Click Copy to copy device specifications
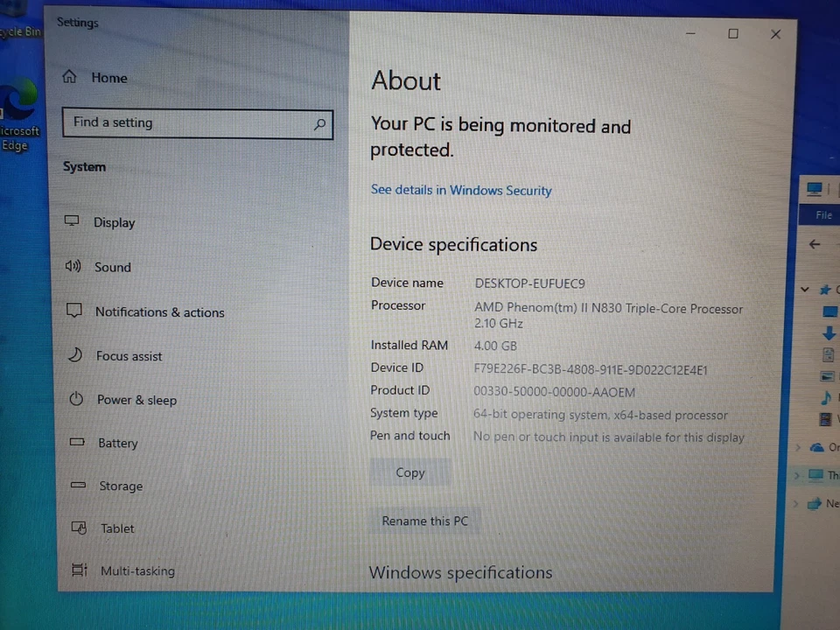 point(410,472)
